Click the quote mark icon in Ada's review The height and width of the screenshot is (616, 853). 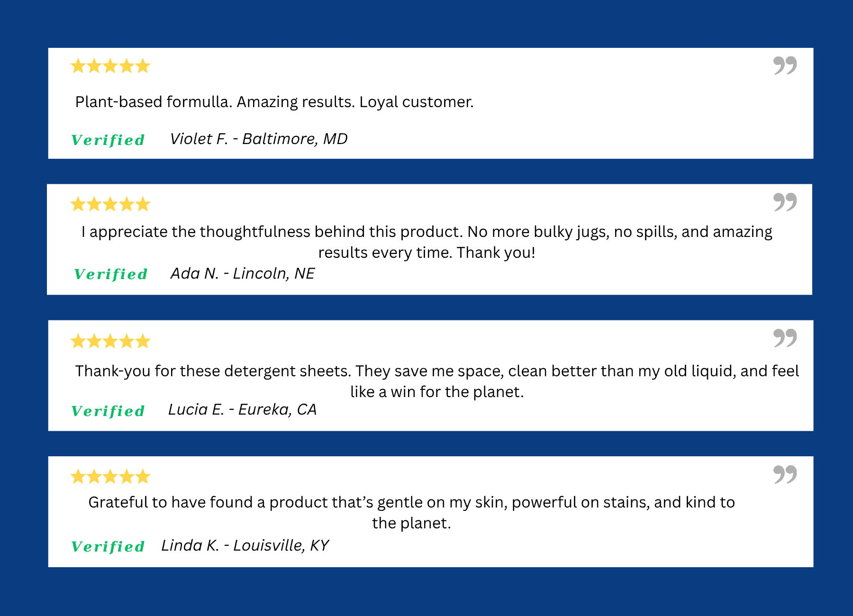click(x=785, y=202)
